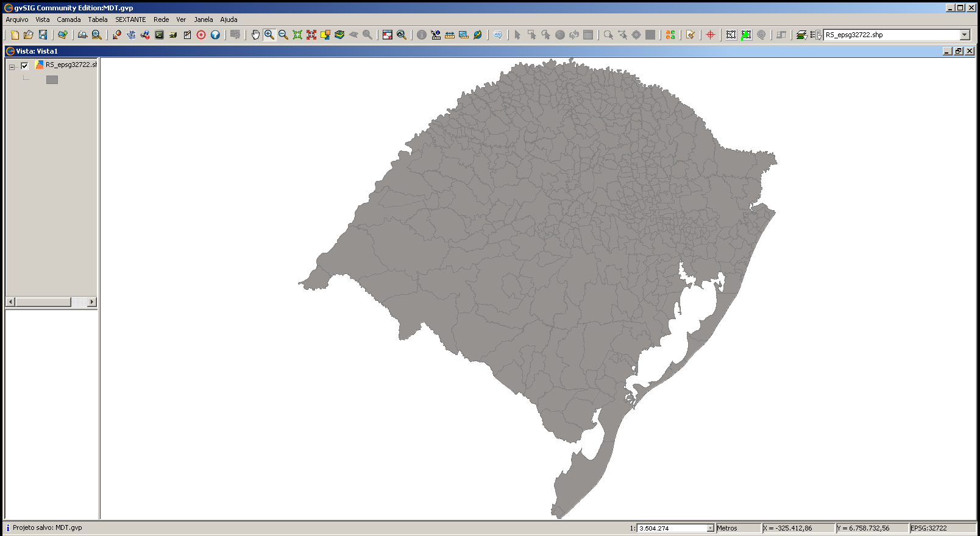980x536 pixels.
Task: Open the map scale dropdown
Action: point(710,528)
